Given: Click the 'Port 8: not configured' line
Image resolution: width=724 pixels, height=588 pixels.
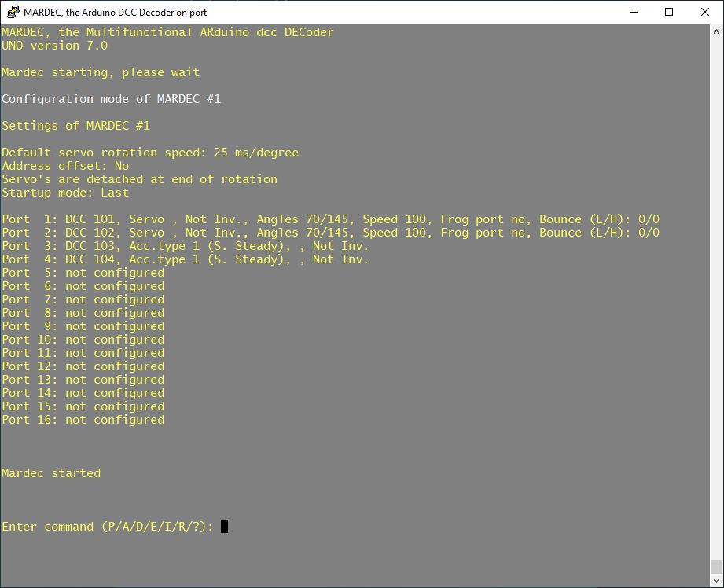Looking at the screenshot, I should (x=83, y=313).
